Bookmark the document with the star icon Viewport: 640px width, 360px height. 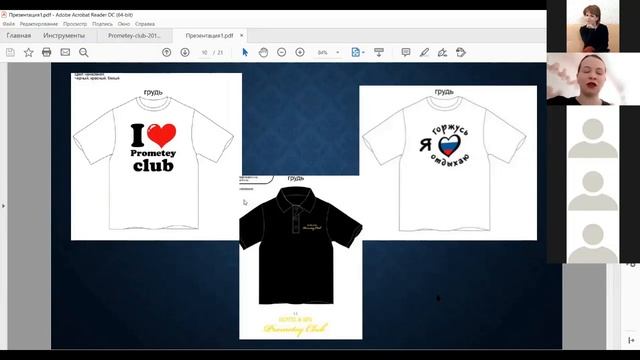28,52
